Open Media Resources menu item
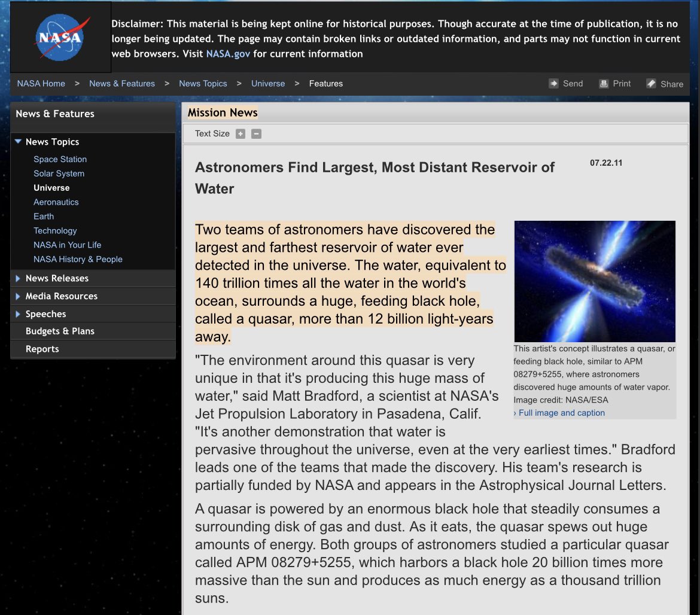Viewport: 700px width, 615px height. [62, 296]
